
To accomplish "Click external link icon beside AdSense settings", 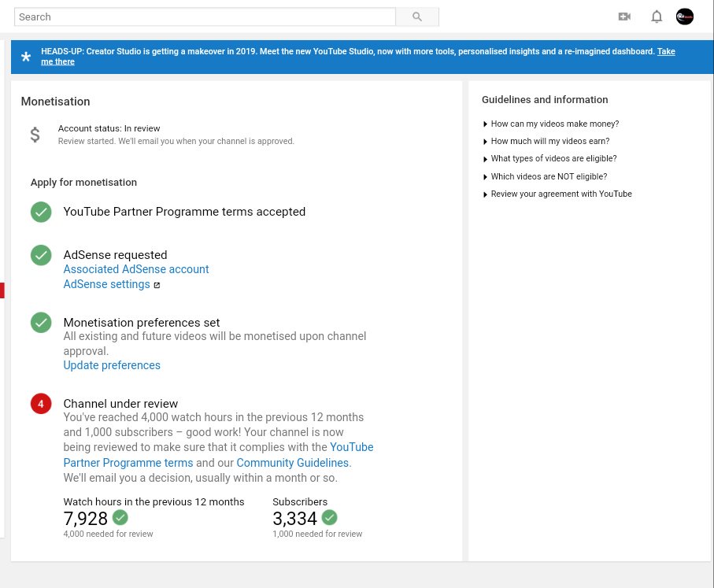I will point(157,285).
